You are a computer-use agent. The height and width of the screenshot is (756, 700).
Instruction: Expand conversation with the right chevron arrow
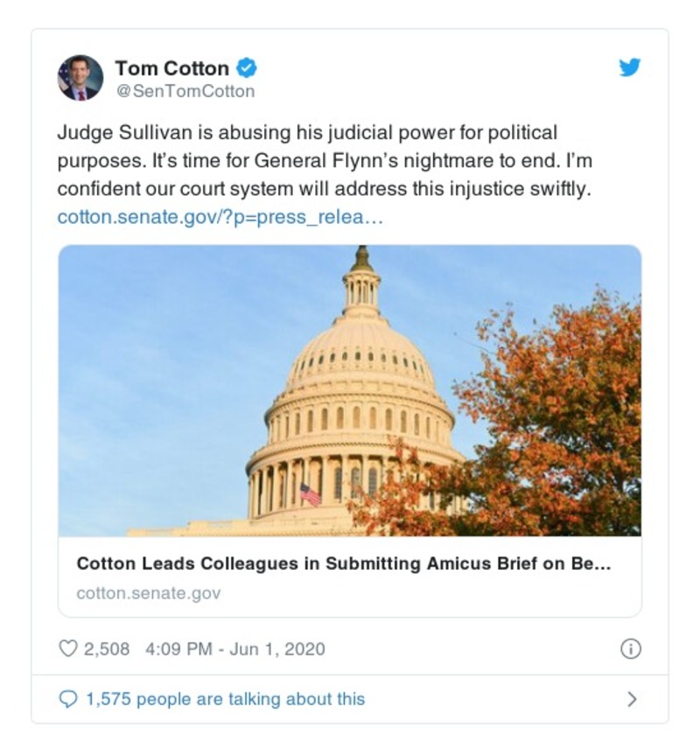click(x=632, y=699)
